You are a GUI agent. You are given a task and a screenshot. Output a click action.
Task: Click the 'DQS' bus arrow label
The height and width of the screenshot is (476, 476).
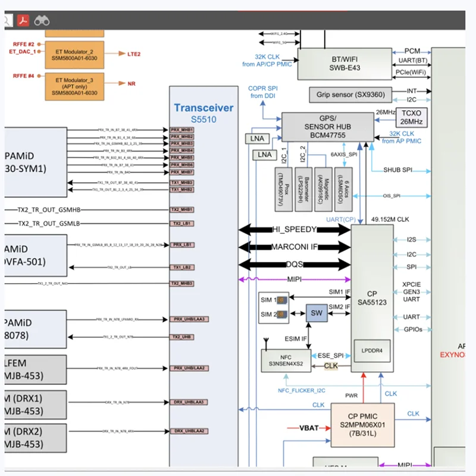click(295, 264)
